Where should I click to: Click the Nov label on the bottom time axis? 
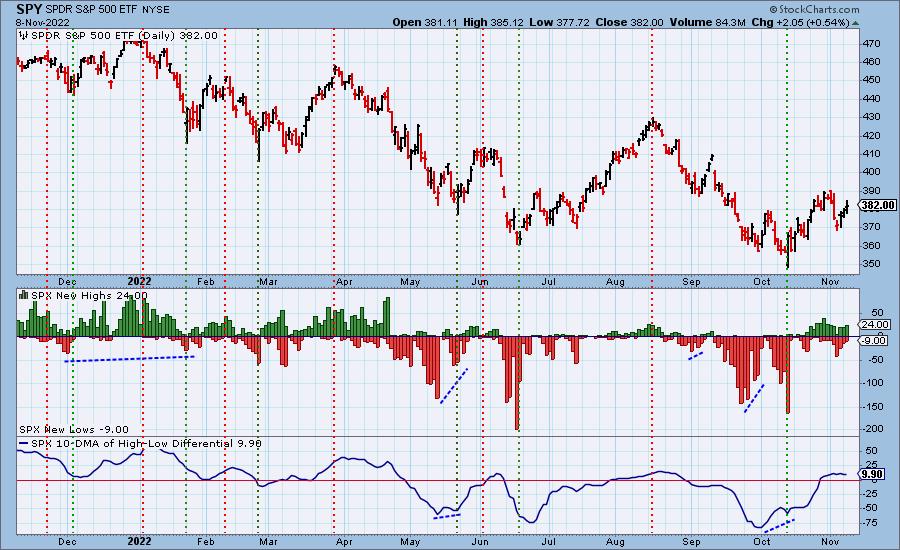pyautogui.click(x=831, y=541)
